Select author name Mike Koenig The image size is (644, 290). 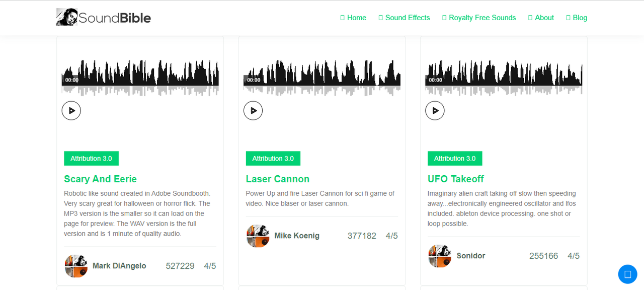coord(297,236)
